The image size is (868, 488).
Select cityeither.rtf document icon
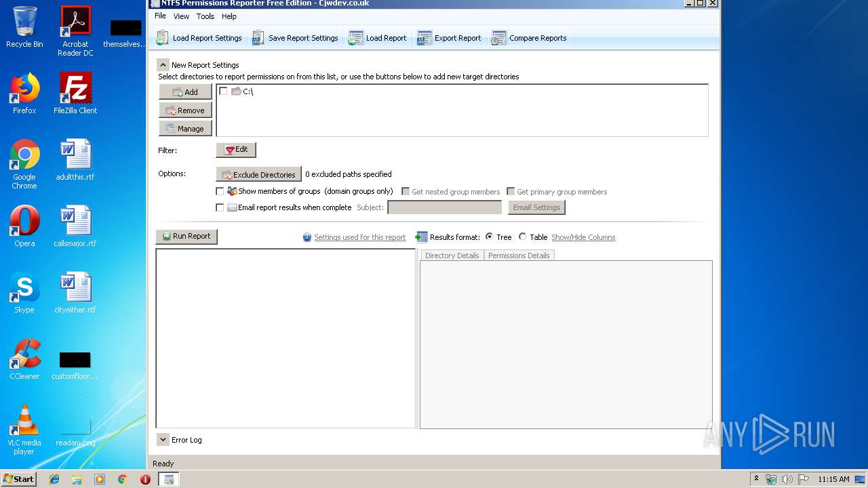pyautogui.click(x=75, y=293)
